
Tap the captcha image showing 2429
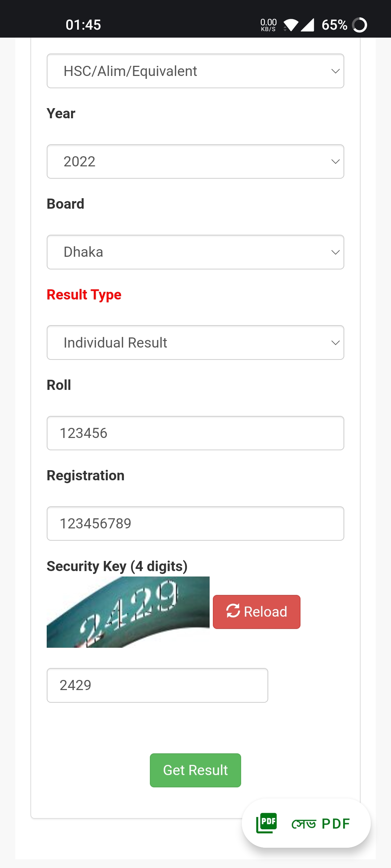[128, 612]
